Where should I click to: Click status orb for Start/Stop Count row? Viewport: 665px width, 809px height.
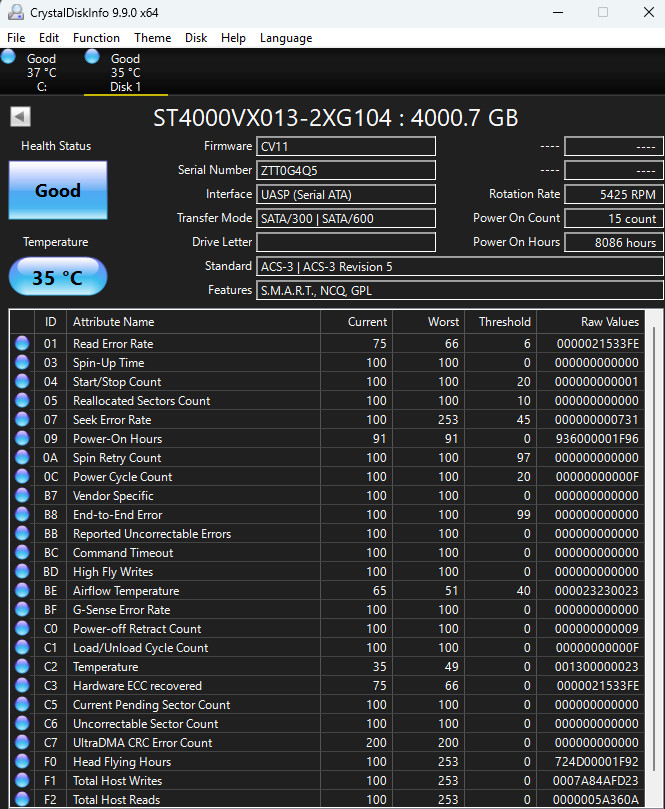22,381
